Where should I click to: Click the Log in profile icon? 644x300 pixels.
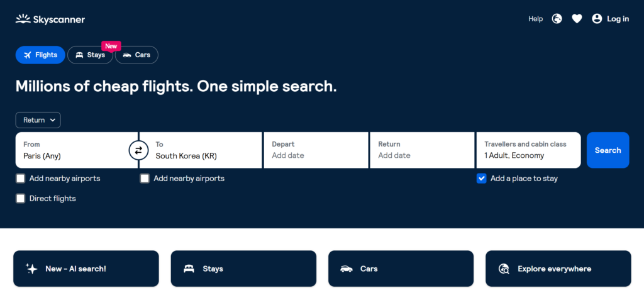(x=597, y=18)
